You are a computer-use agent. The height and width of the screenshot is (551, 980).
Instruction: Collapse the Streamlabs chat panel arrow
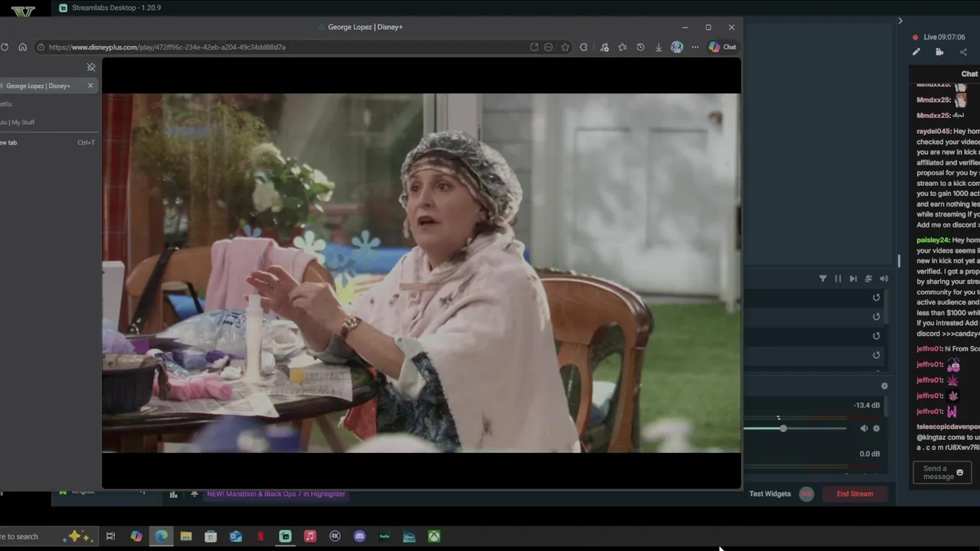click(x=900, y=21)
